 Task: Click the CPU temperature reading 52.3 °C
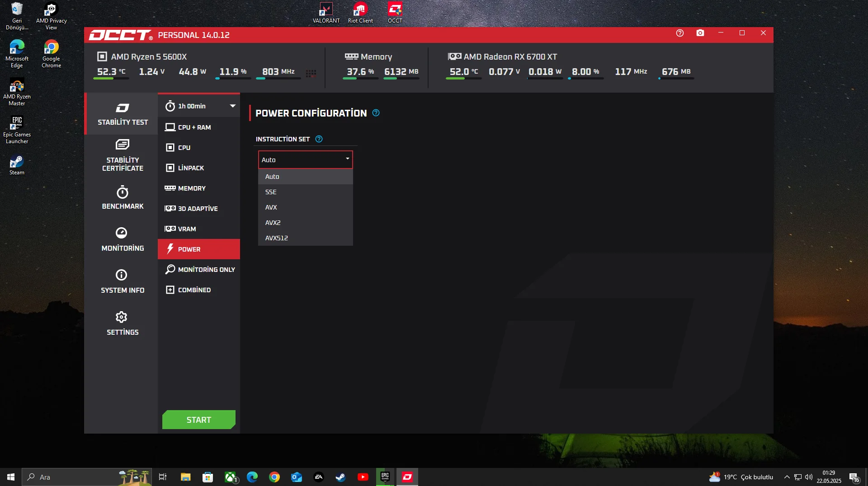(x=111, y=71)
